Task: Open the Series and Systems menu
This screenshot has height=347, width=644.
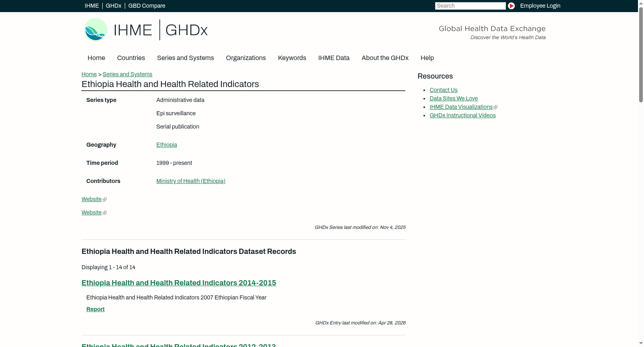Action: tap(185, 58)
